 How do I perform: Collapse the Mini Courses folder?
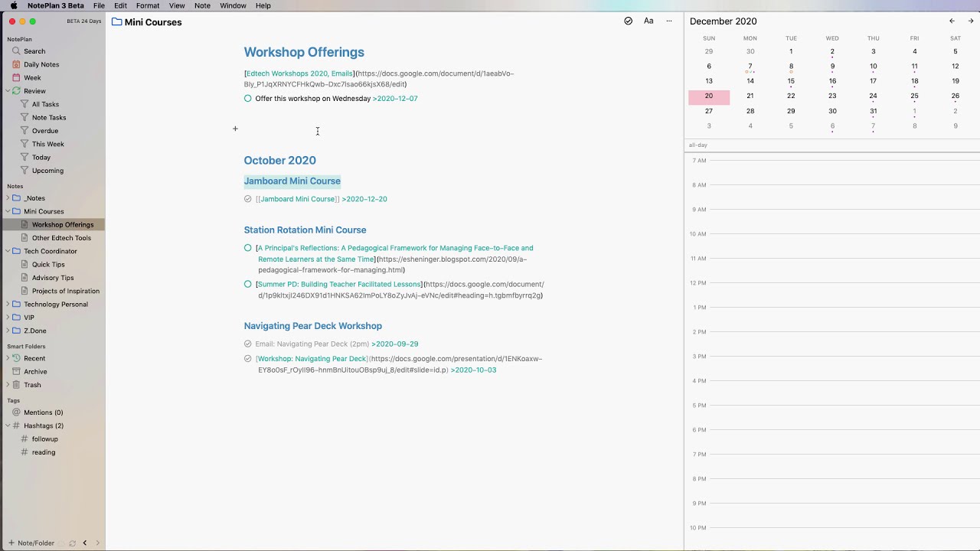point(8,211)
